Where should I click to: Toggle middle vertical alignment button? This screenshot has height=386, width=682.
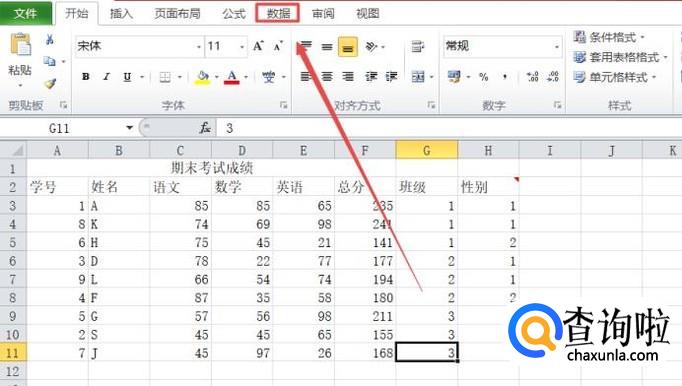click(327, 47)
